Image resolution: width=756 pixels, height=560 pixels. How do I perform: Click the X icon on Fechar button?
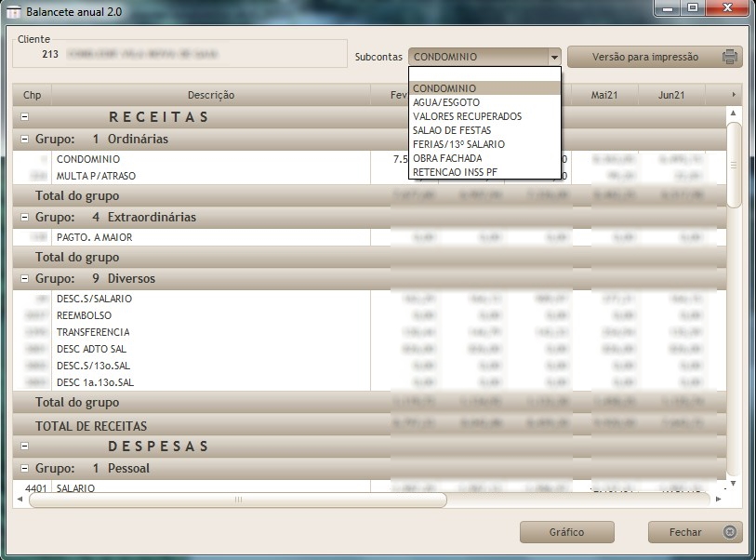click(729, 532)
